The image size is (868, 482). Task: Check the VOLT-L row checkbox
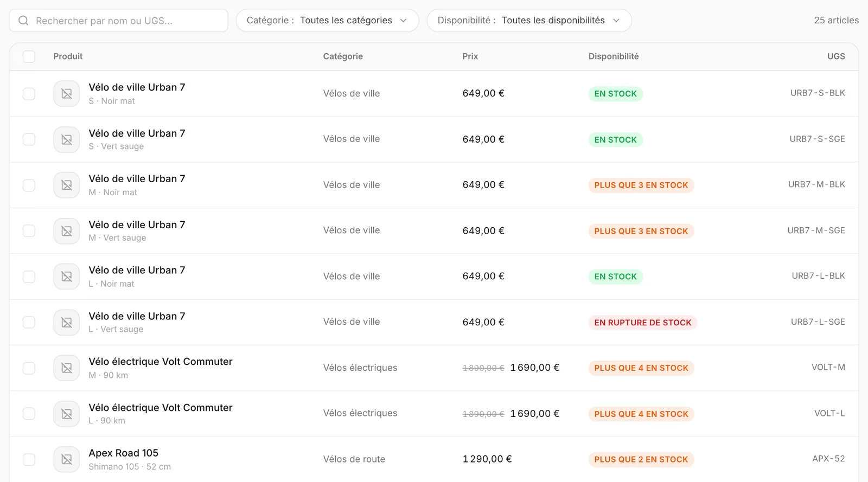[x=29, y=414]
